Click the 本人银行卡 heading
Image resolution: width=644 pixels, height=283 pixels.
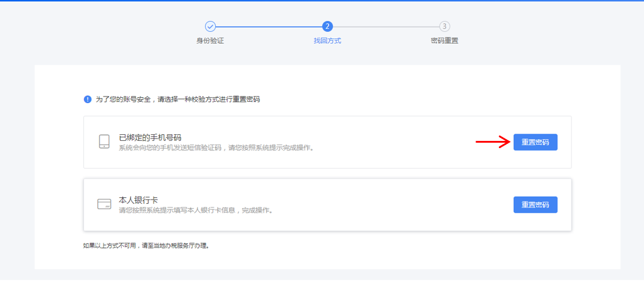pyautogui.click(x=138, y=200)
